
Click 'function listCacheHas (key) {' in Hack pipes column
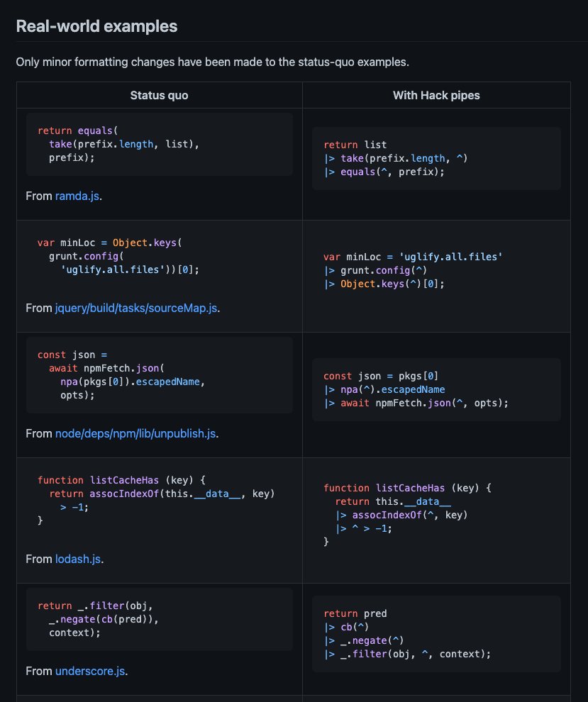pos(408,488)
